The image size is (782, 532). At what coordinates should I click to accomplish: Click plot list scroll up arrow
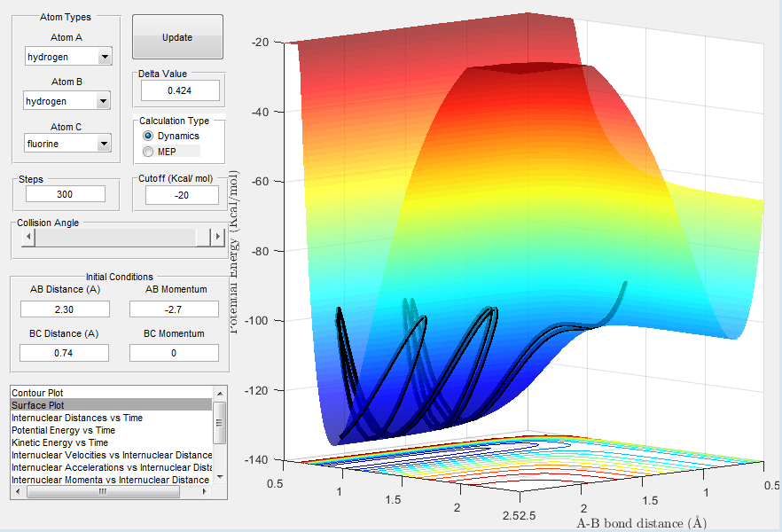coord(220,394)
